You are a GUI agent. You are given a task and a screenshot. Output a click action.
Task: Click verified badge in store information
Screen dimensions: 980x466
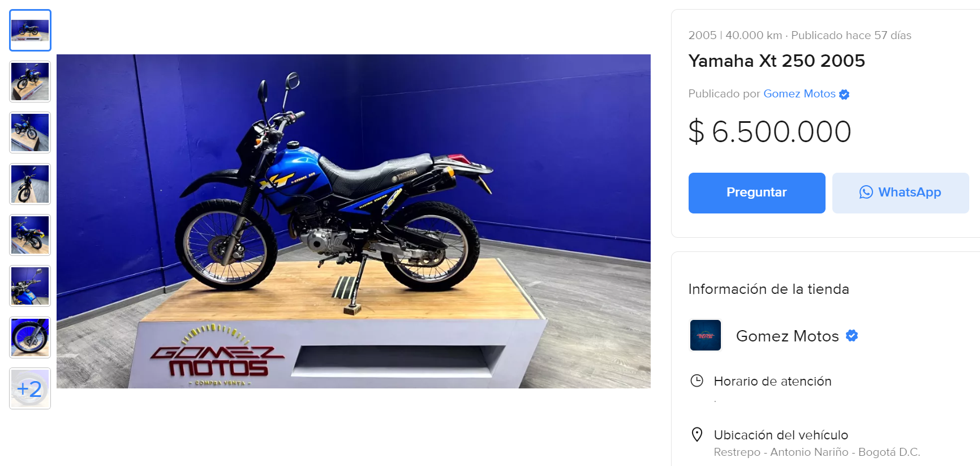pyautogui.click(x=852, y=336)
